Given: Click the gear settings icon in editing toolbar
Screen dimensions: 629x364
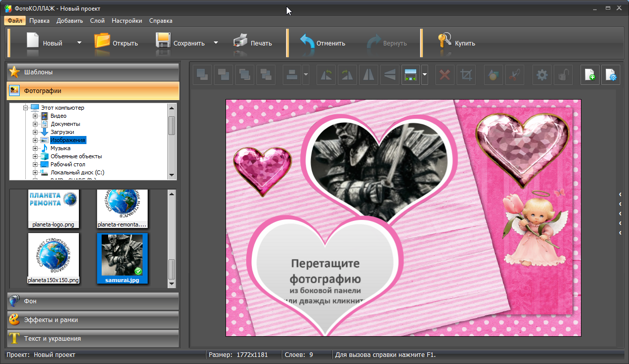Looking at the screenshot, I should 542,75.
